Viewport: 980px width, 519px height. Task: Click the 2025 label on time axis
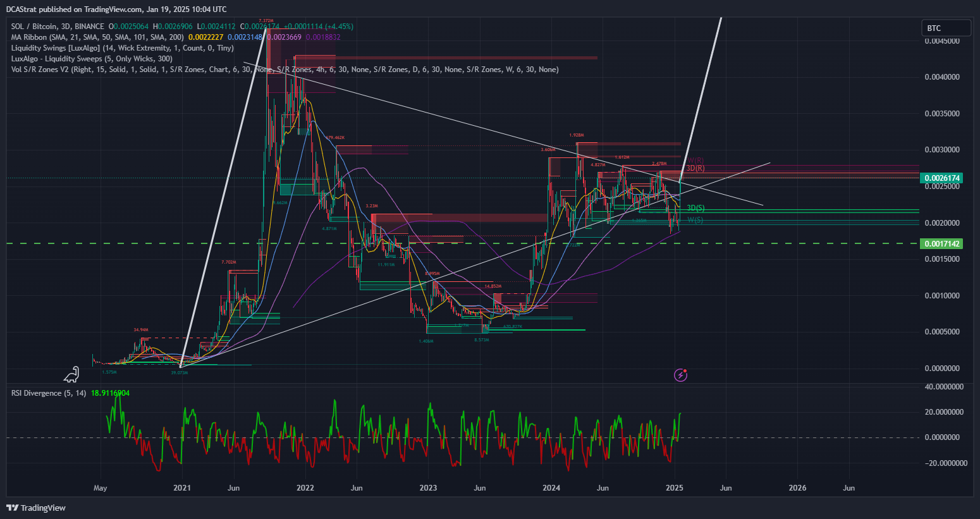click(675, 488)
